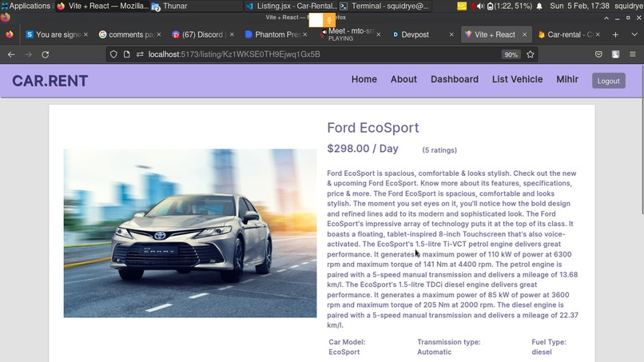Click the 'Transmission type:' label

(448, 342)
